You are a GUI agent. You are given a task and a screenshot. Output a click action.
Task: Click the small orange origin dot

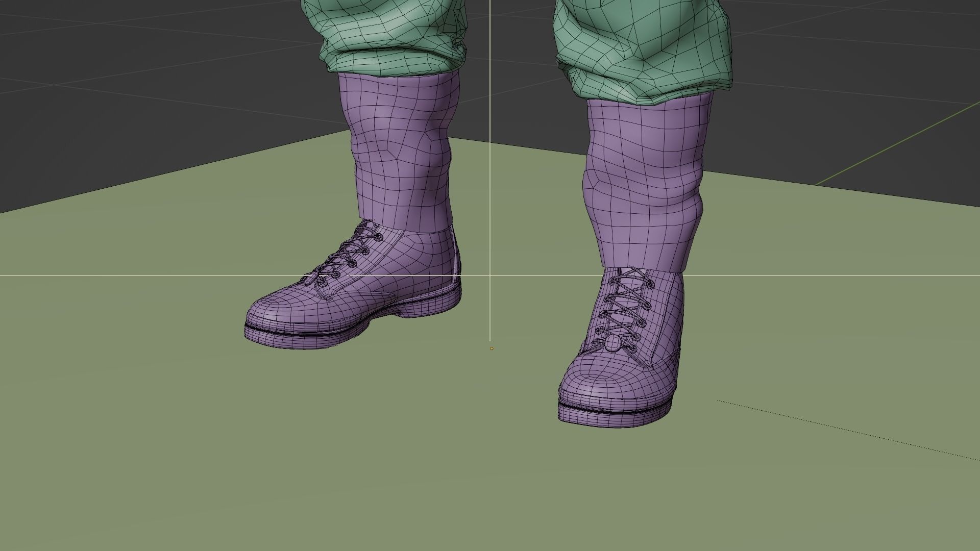pyautogui.click(x=492, y=348)
